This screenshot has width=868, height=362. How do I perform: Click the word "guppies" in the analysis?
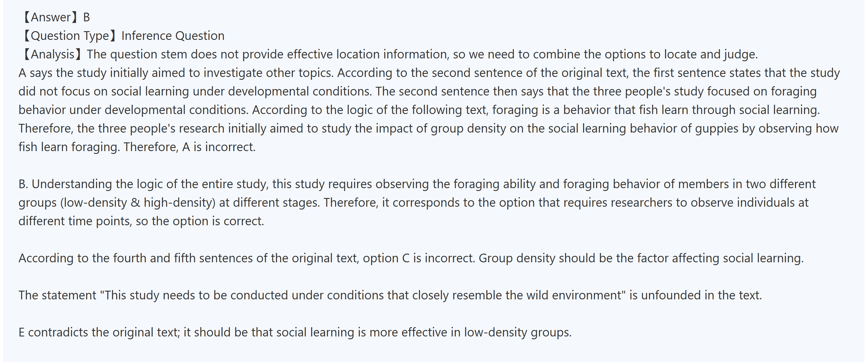click(x=716, y=128)
